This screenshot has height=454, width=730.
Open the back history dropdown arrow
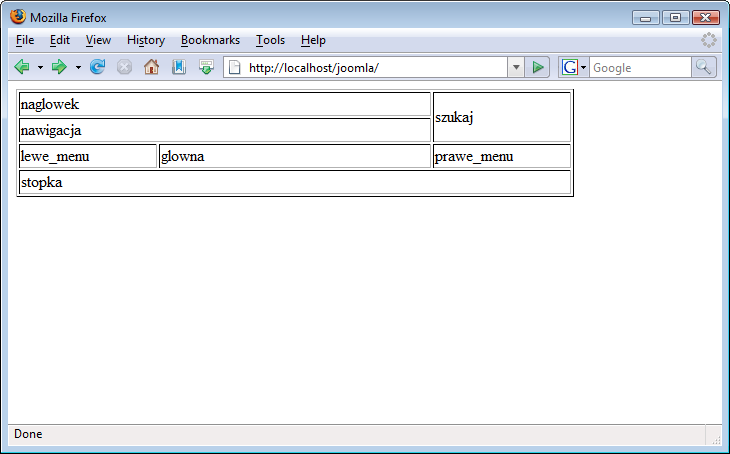coord(40,67)
